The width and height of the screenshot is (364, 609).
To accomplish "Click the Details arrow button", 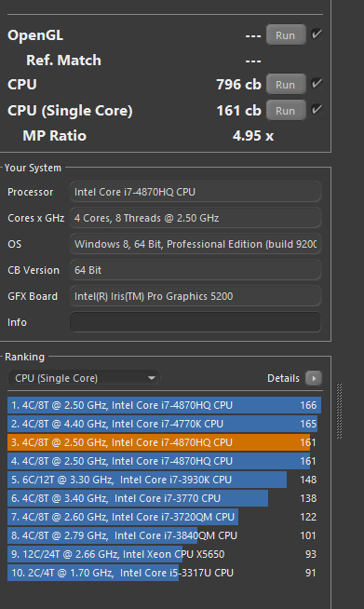I will [x=314, y=378].
